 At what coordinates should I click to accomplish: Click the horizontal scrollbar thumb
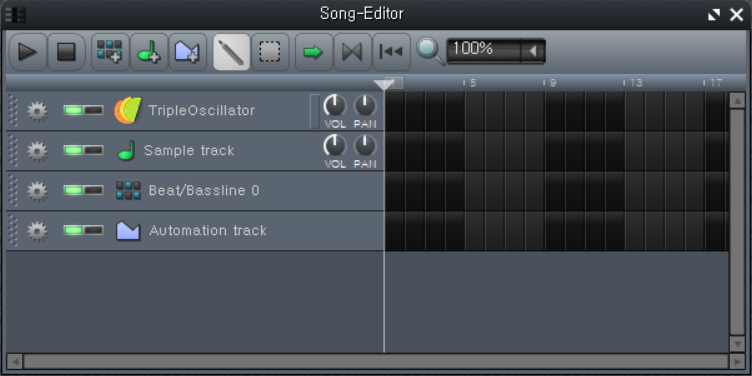tap(376, 361)
